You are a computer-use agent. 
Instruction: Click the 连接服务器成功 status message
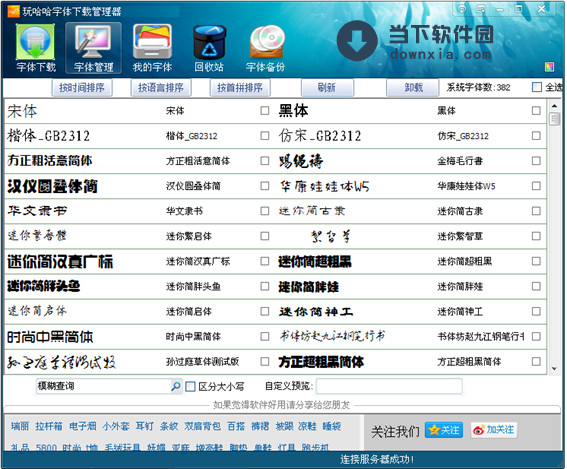[x=376, y=460]
